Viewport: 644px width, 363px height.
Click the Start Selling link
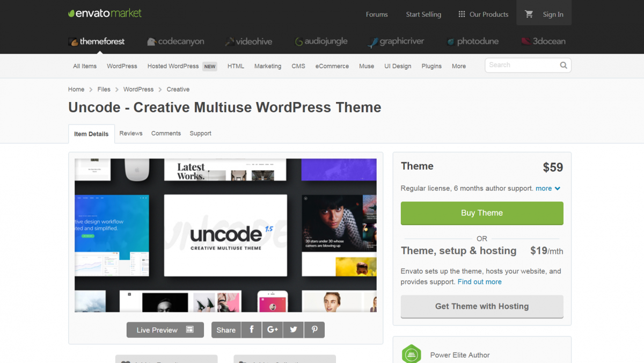pos(423,14)
